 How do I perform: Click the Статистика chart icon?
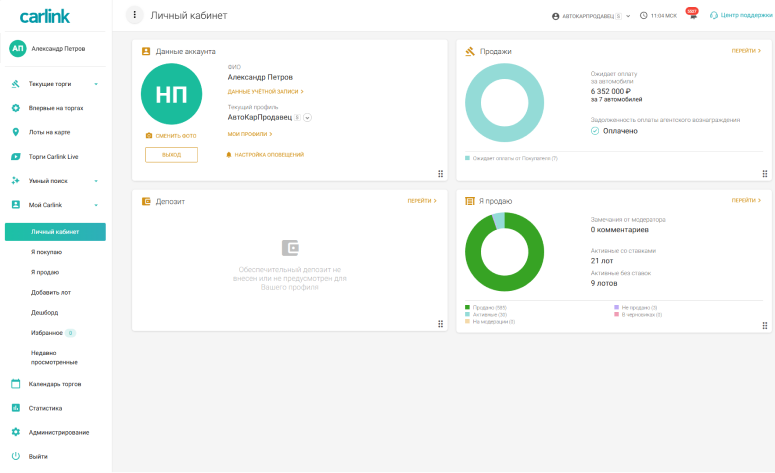(16, 408)
